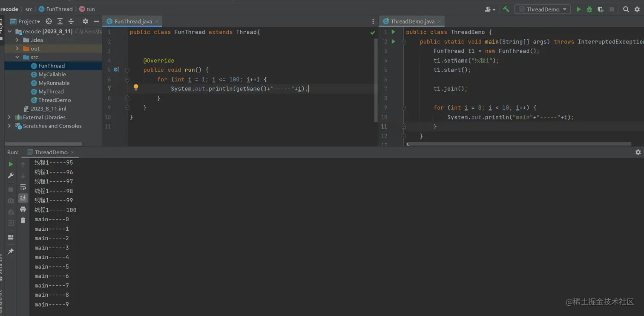Click the green inspection checkmark in FunThread editor

click(x=373, y=32)
